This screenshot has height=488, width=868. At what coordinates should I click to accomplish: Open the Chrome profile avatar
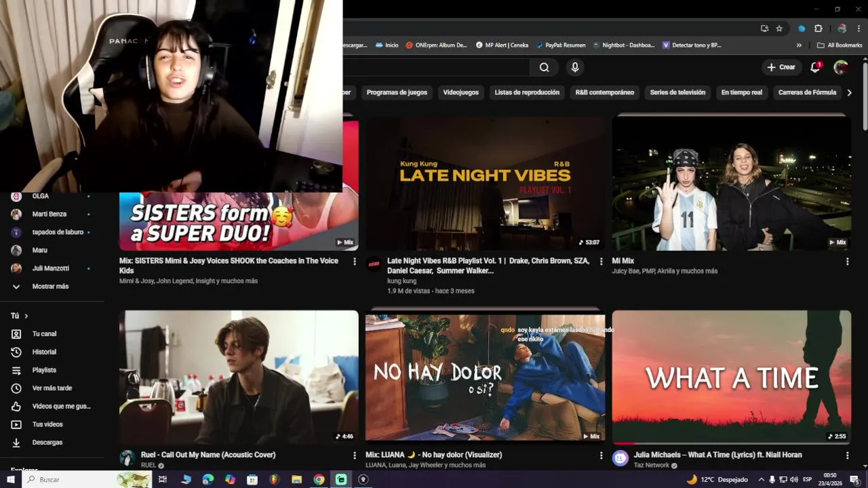pos(842,28)
